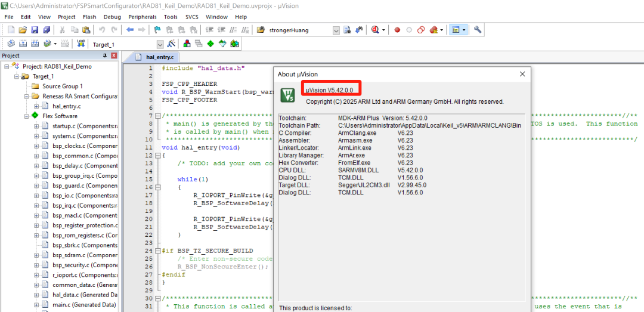Close the Project panel
The width and height of the screenshot is (644, 312).
pos(114,55)
